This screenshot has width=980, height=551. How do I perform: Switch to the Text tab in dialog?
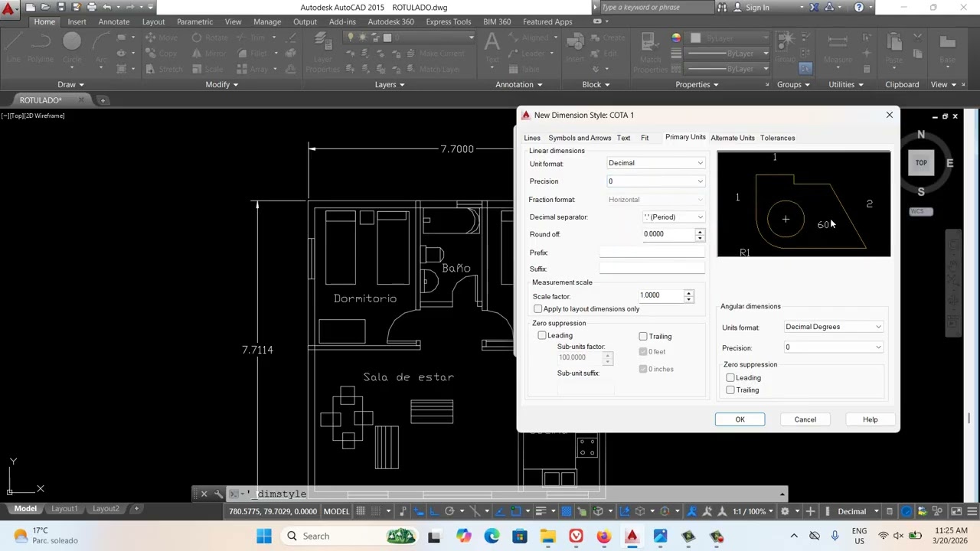point(623,138)
